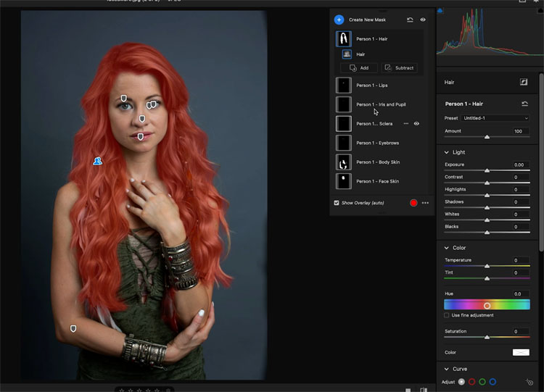544x392 pixels.
Task: Select the Person 1 - Body Skin mask
Action: click(378, 162)
